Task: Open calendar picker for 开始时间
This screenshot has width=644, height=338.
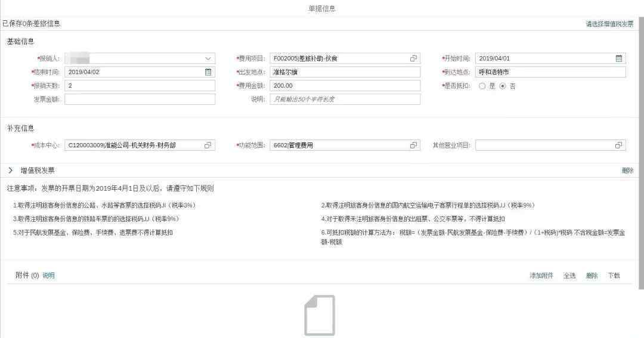Action: tap(619, 58)
